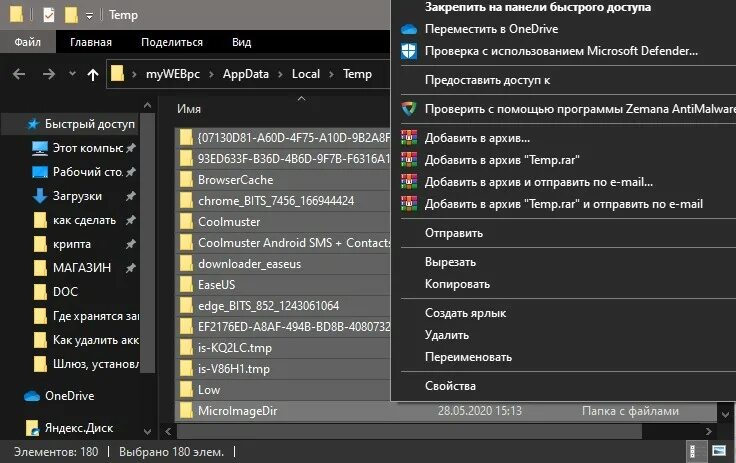Click Local in the address breadcrumb
Viewport: 736px width, 463px height.
(x=306, y=74)
